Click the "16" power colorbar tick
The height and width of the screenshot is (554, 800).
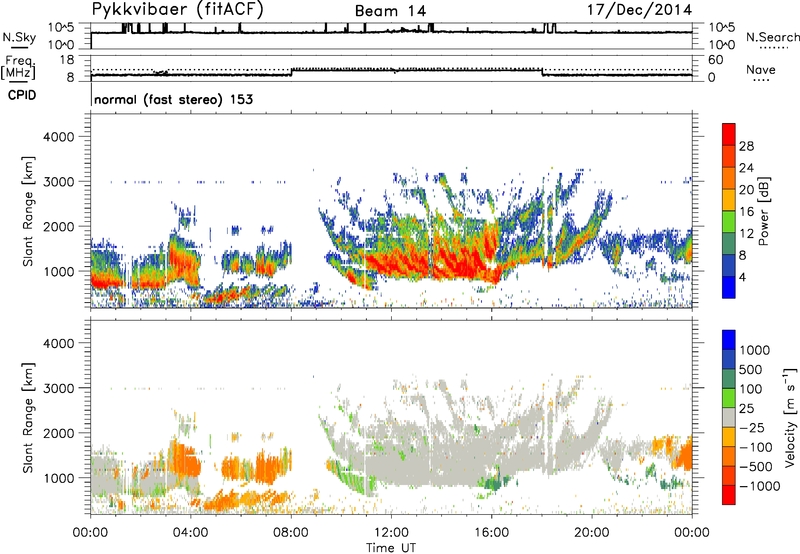point(746,212)
